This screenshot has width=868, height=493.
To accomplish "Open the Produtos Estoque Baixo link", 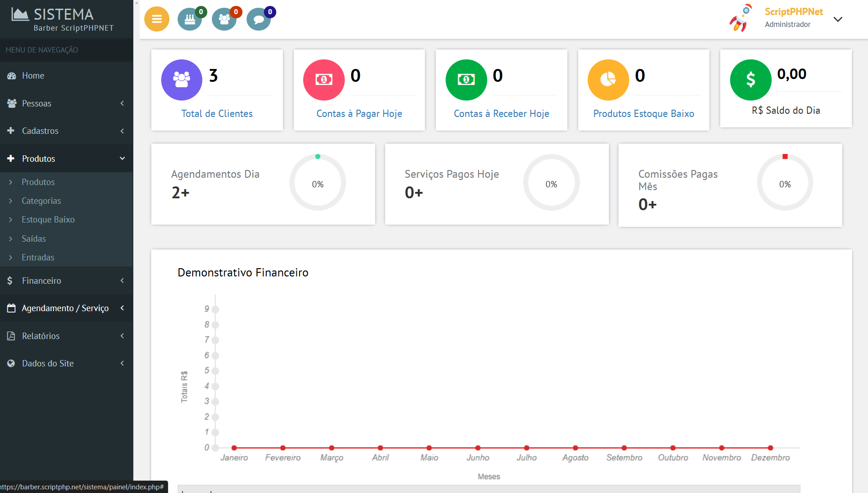I will point(643,114).
